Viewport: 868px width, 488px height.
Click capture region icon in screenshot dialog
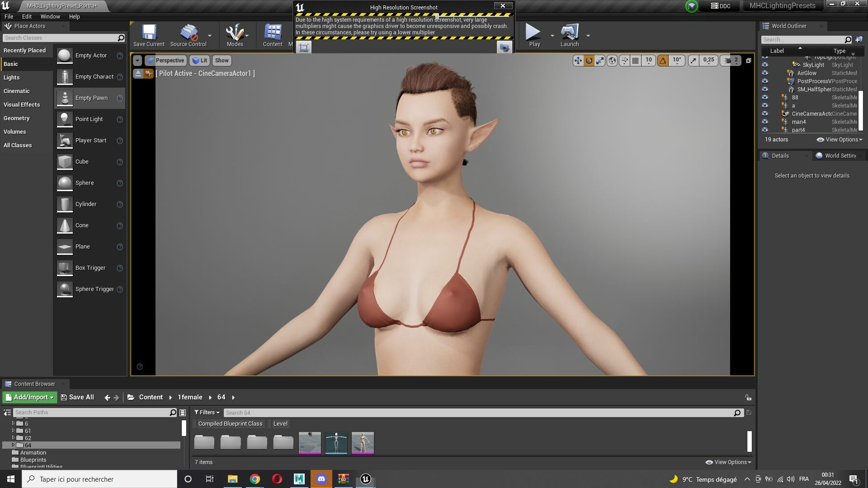coord(304,47)
